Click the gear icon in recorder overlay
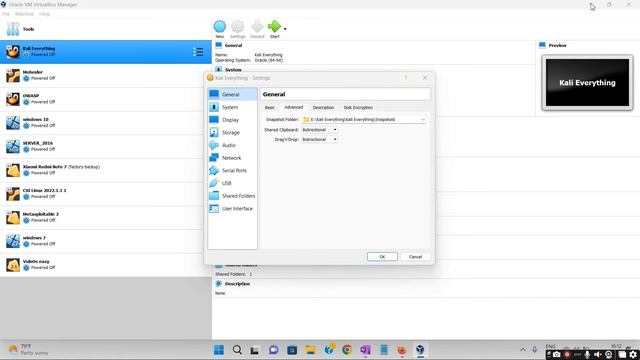The width and height of the screenshot is (640, 360). tap(633, 355)
